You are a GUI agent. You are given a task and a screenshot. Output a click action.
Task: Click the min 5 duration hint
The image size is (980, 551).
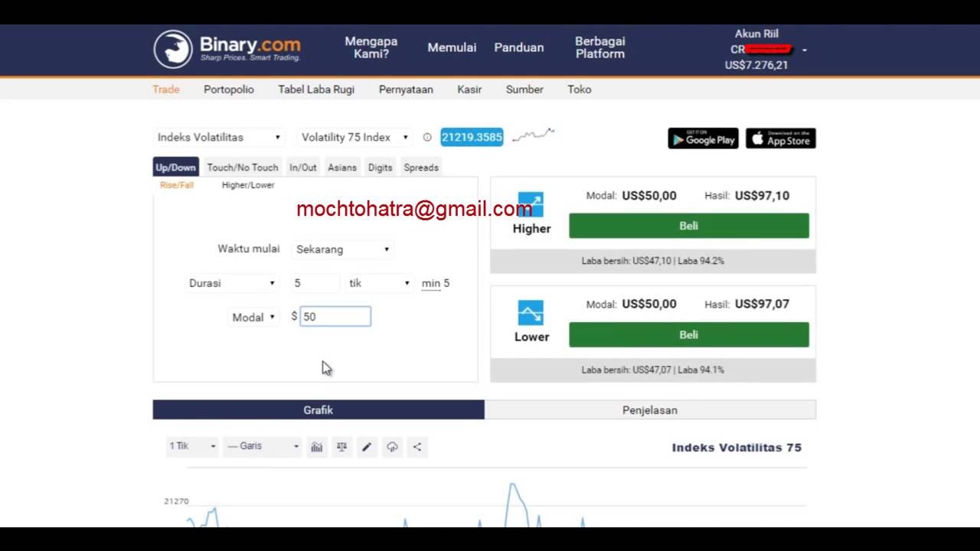click(x=436, y=283)
